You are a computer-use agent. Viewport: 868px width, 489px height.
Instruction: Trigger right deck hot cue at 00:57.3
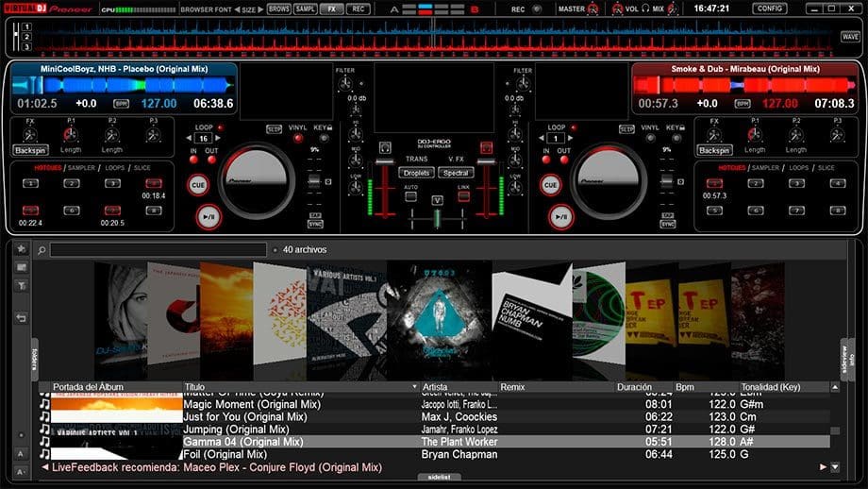point(714,183)
